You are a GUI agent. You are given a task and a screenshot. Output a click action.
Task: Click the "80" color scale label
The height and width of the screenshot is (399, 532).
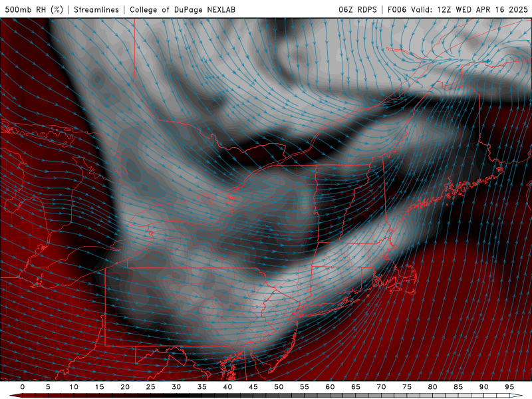pyautogui.click(x=433, y=387)
